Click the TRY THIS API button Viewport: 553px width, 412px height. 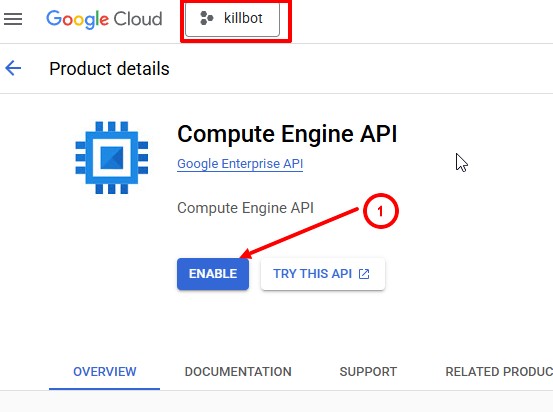[x=323, y=274]
